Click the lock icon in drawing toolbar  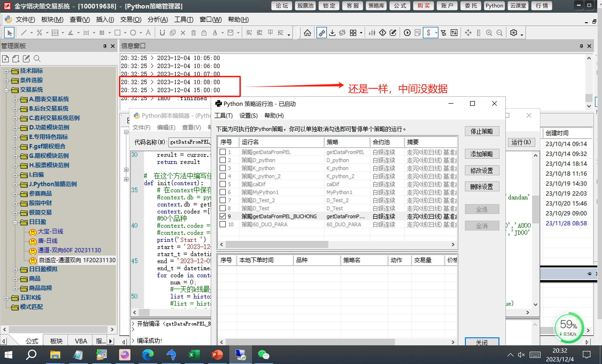point(204,32)
